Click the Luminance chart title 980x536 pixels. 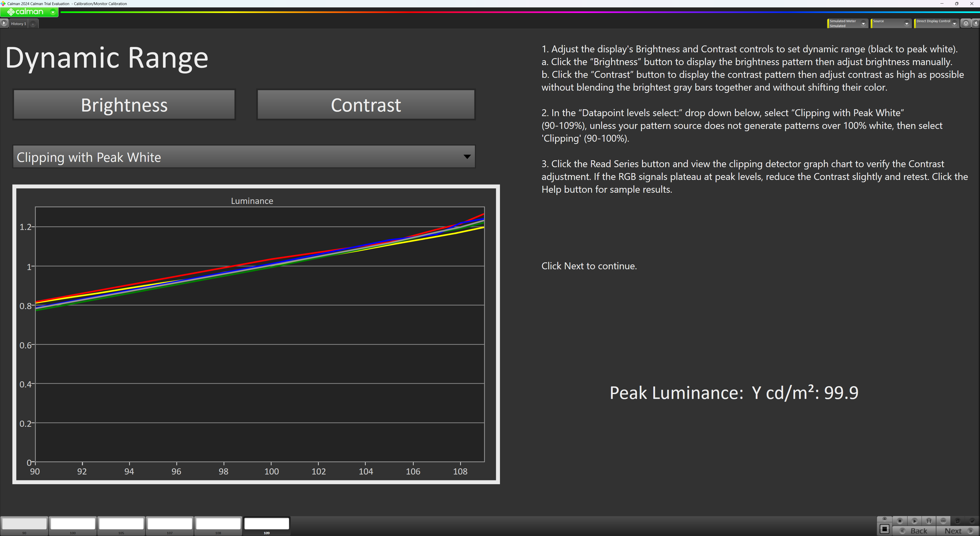(x=252, y=201)
